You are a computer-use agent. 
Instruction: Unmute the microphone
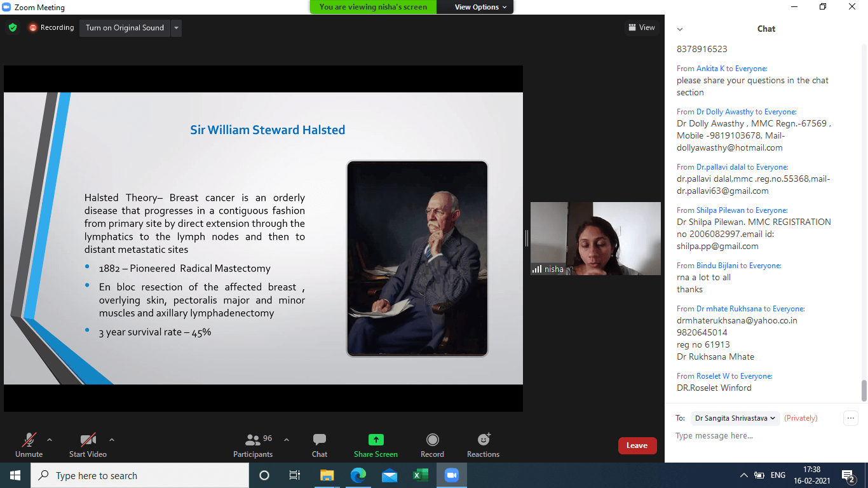point(29,445)
